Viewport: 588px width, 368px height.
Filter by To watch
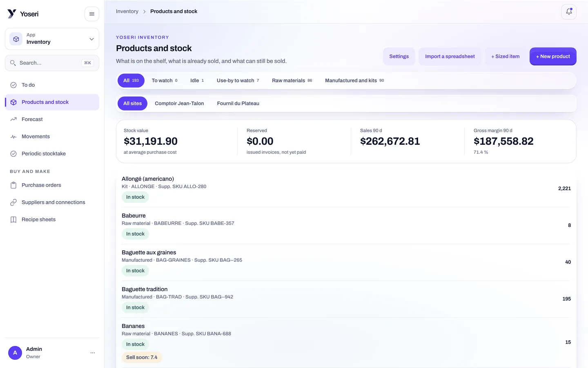[x=165, y=81]
